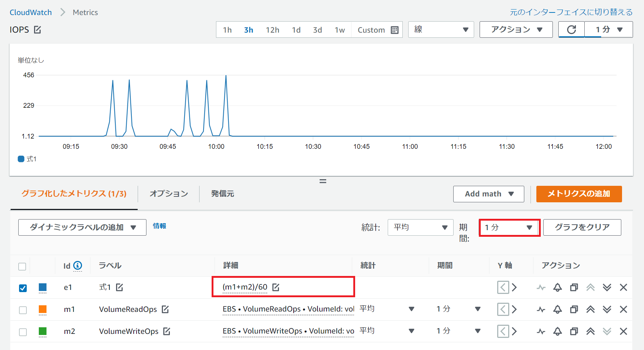Image resolution: width=644 pixels, height=350 pixels.
Task: Switch e1 to right Y axis
Action: (x=514, y=287)
